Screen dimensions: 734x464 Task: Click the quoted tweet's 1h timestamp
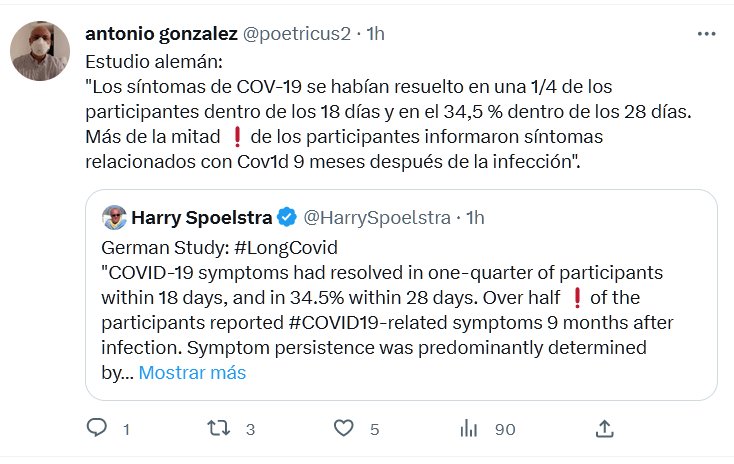coord(475,217)
